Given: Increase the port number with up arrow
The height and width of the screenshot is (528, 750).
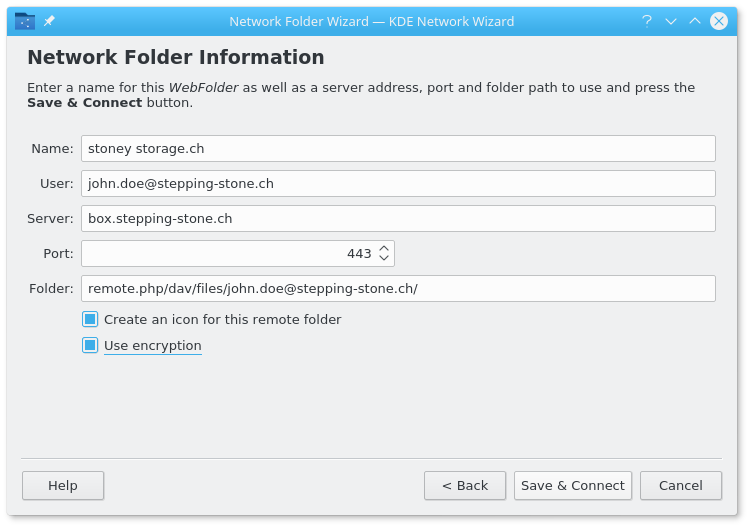Looking at the screenshot, I should coord(384,248).
